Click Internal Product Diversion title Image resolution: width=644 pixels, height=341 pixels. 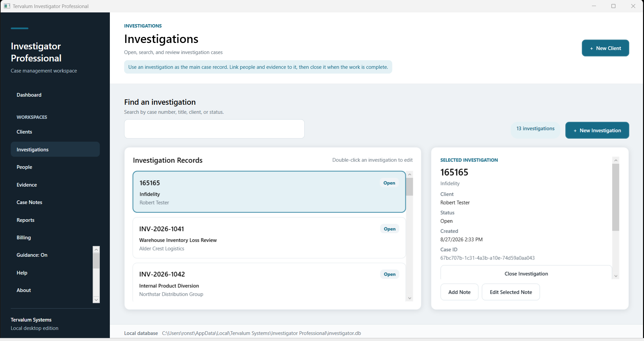169,286
